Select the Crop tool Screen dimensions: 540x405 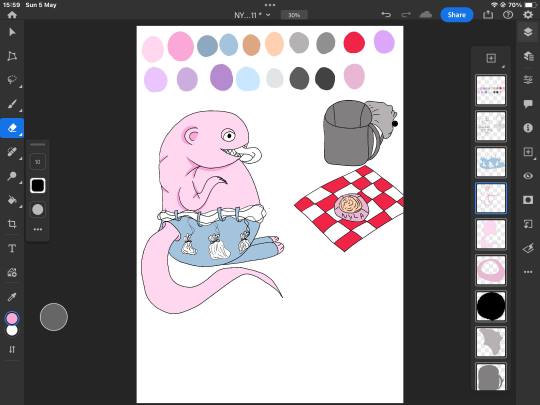click(x=12, y=224)
